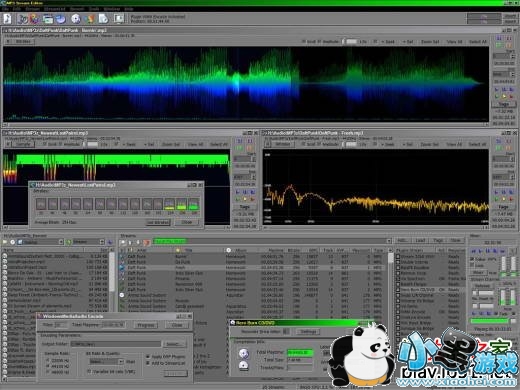Toggle Apply DSP Plugins checkbox in encoder
This screenshot has height=390, width=520.
(x=148, y=356)
